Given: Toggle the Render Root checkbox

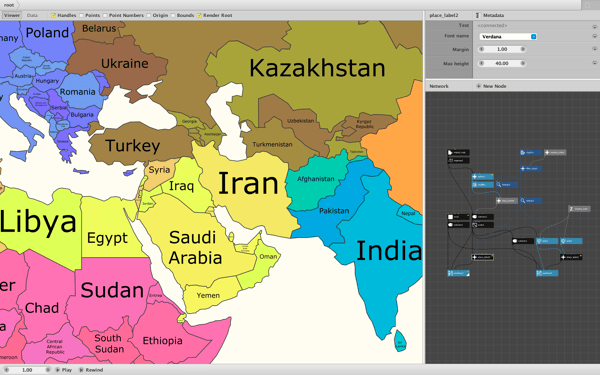Looking at the screenshot, I should (199, 15).
